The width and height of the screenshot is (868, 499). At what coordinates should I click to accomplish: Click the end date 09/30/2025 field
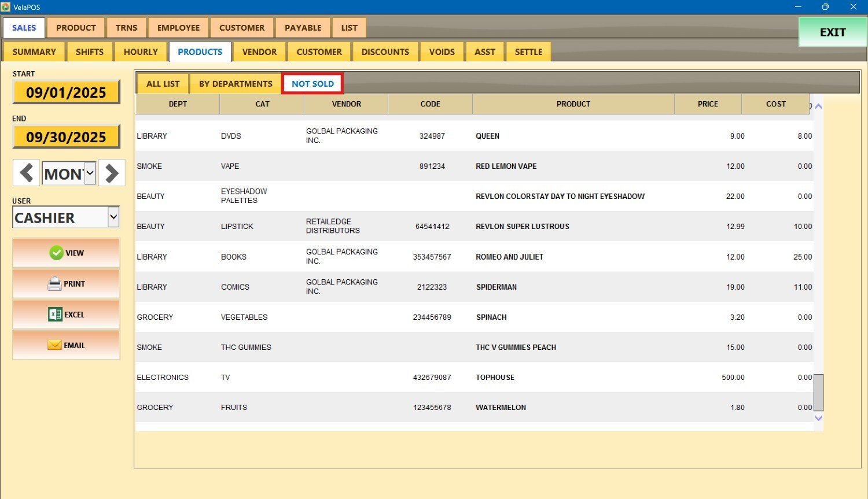[66, 137]
